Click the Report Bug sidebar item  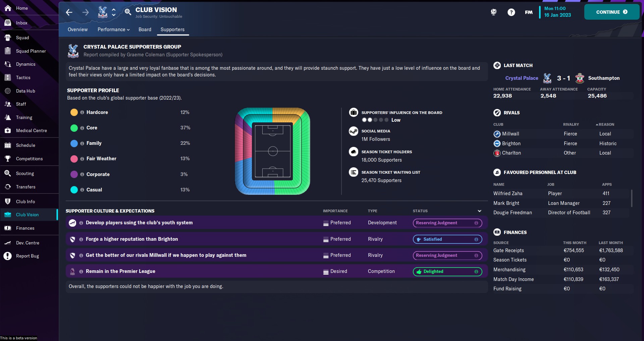(x=28, y=256)
